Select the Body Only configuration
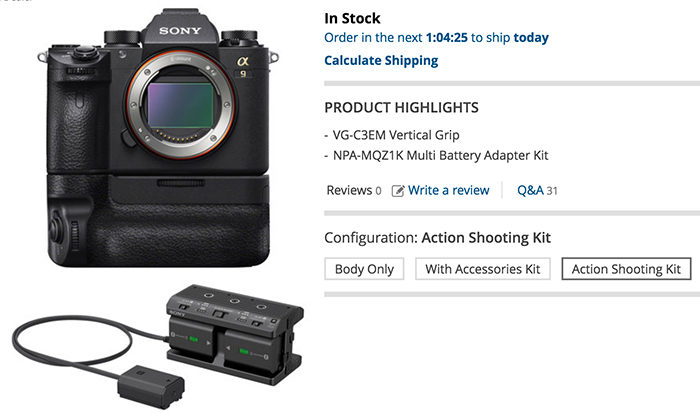The image size is (700, 413). coord(364,269)
